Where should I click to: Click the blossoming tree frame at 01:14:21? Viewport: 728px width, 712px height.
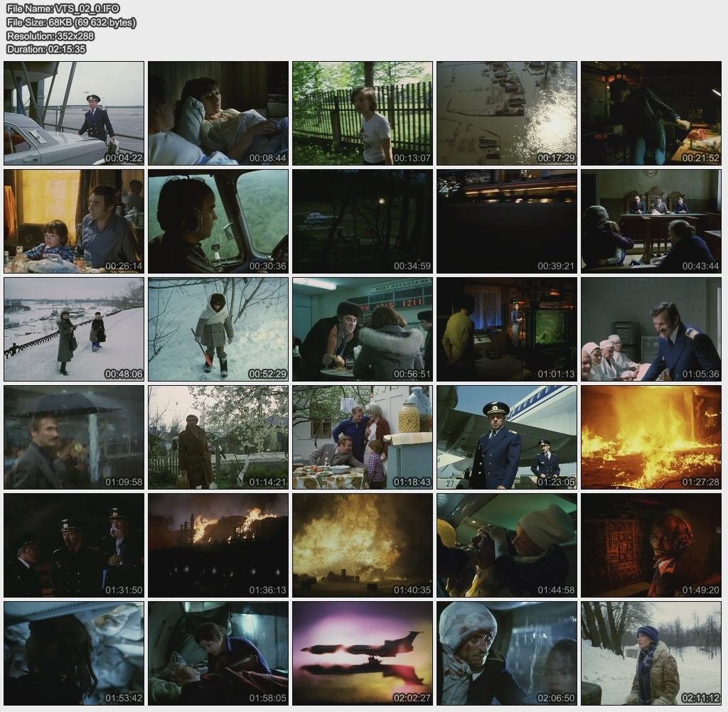[218, 438]
